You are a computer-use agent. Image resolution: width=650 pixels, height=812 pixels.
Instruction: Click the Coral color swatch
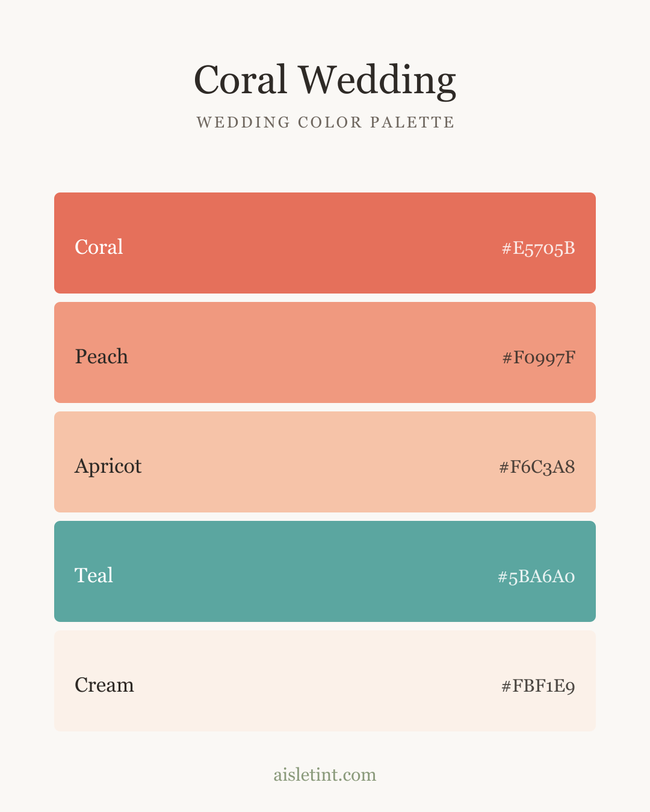point(325,243)
